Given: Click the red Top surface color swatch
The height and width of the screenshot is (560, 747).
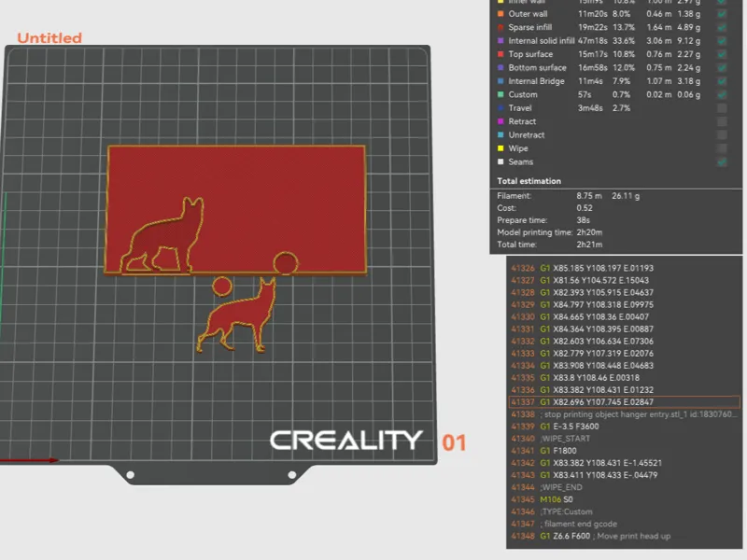Looking at the screenshot, I should (500, 54).
